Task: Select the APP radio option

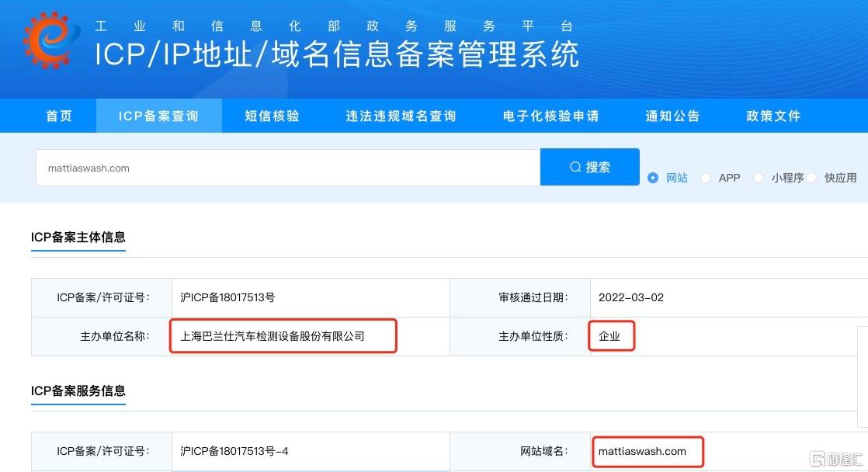Action: point(706,178)
